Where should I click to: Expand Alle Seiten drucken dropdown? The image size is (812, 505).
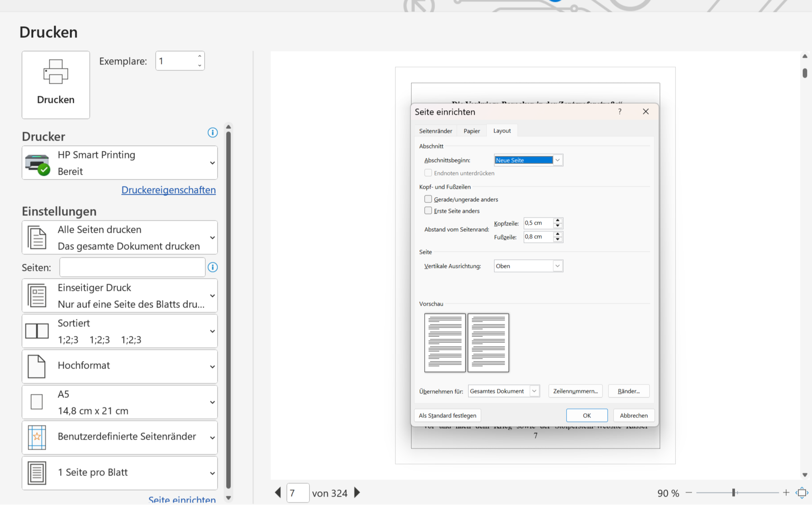(x=120, y=238)
